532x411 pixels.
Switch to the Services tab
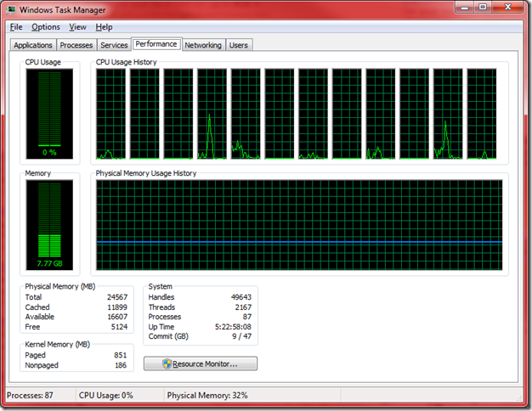pos(114,45)
